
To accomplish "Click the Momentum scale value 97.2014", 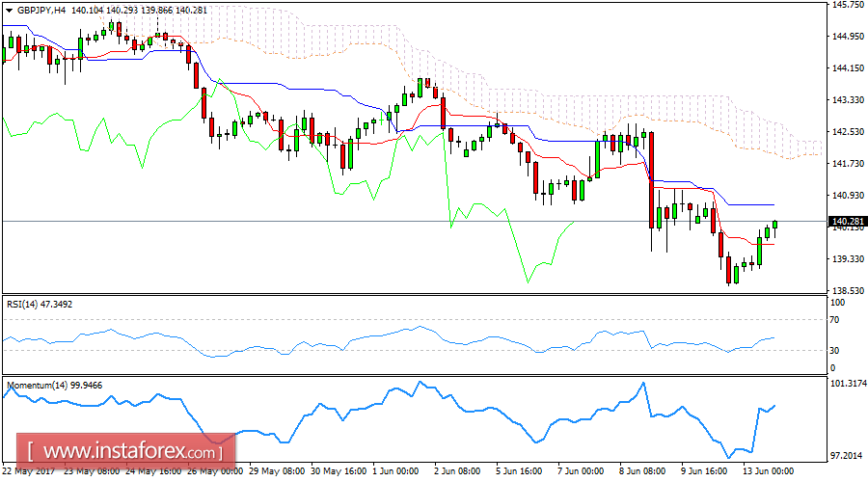I will tap(847, 455).
